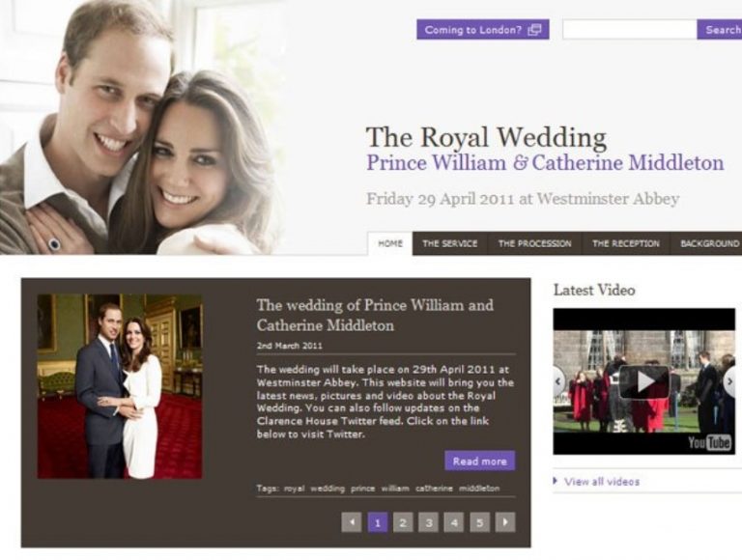The height and width of the screenshot is (560, 742).
Task: Open the Coming to London? link
Action: 483,29
